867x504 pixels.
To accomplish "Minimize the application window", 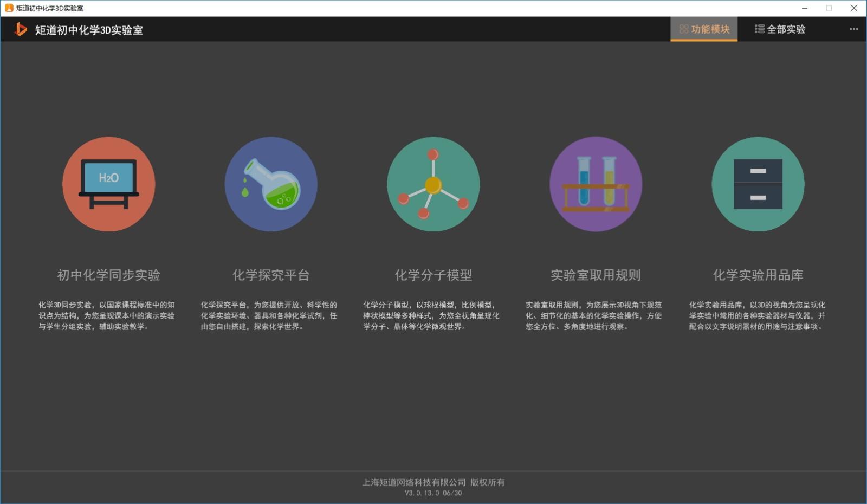I will click(805, 8).
